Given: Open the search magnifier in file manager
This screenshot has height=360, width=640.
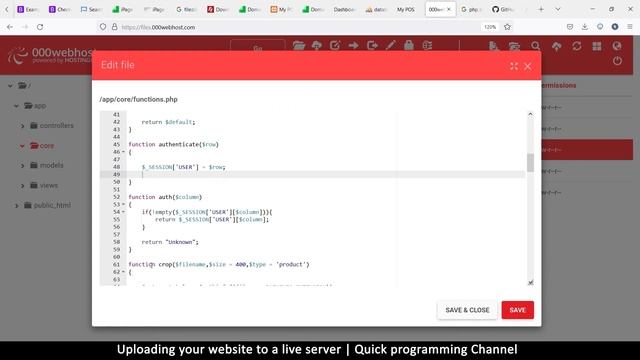Looking at the screenshot, I should (x=536, y=46).
